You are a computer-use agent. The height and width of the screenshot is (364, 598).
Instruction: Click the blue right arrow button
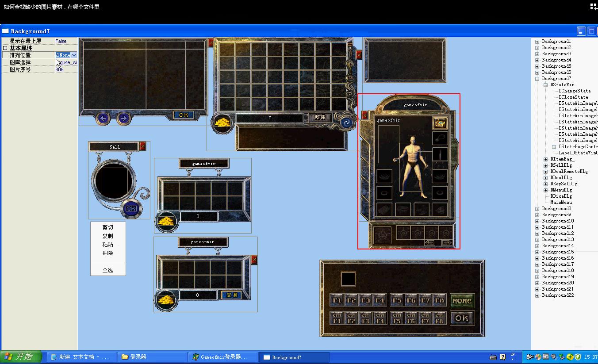pyautogui.click(x=123, y=118)
